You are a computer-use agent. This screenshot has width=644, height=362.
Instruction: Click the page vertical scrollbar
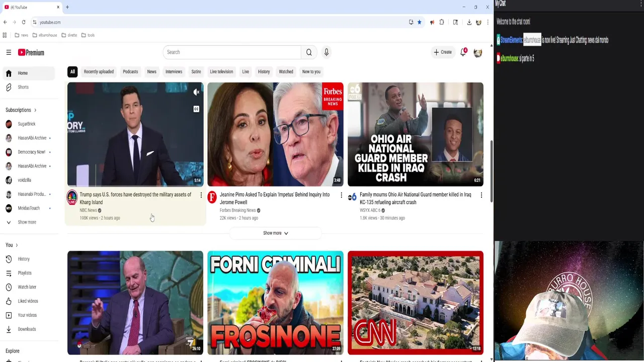coord(492,171)
